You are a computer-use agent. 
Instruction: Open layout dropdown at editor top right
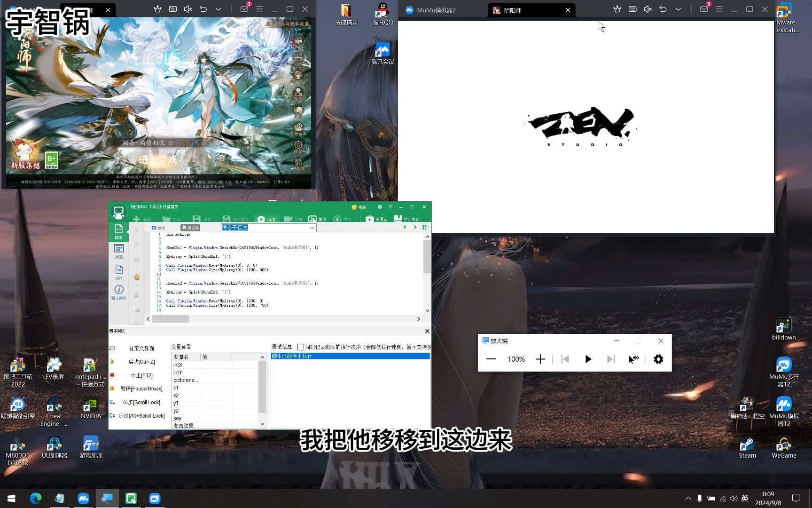coord(426,227)
